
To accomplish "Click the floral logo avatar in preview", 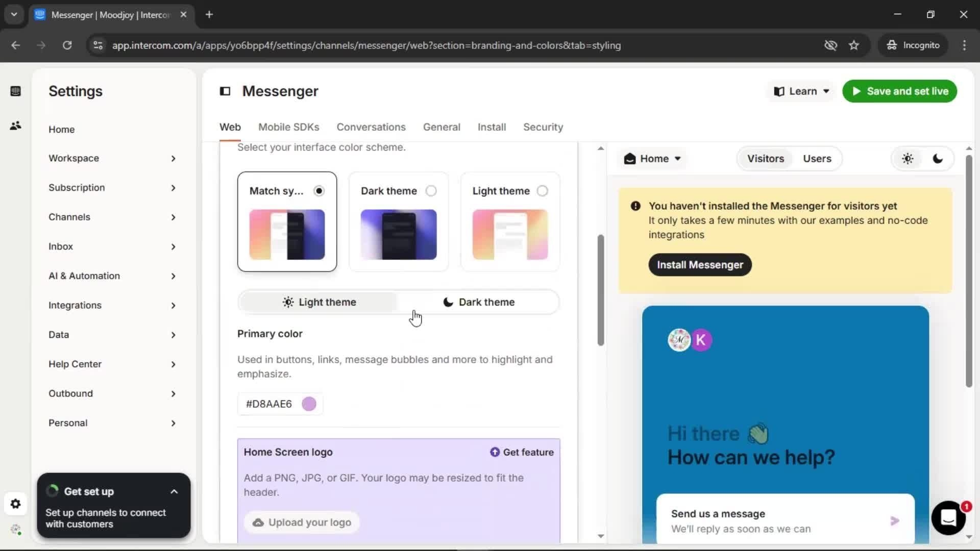I will click(679, 340).
